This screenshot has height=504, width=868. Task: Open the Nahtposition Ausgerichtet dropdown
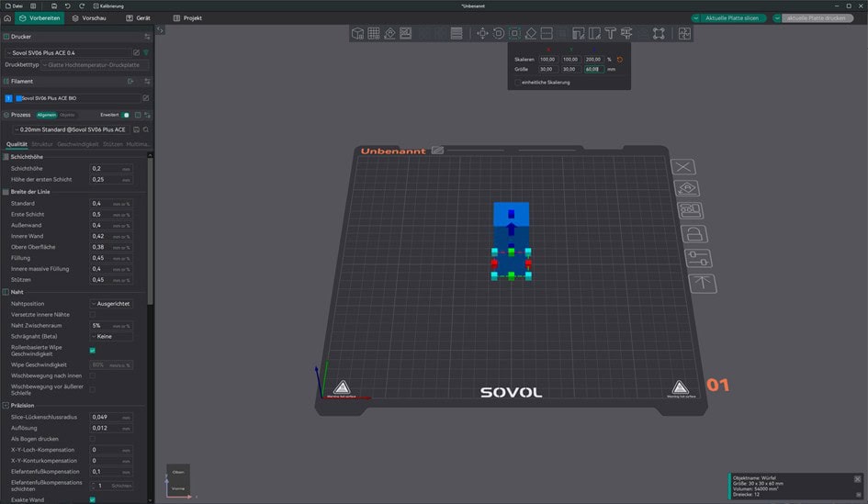click(111, 303)
